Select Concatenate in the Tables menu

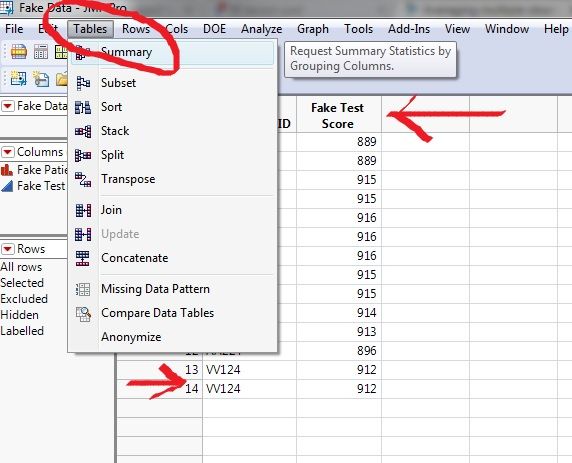(x=172, y=258)
